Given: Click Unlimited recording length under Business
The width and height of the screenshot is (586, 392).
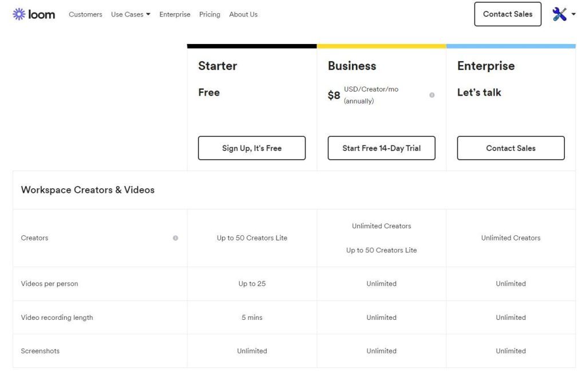Looking at the screenshot, I should 381,317.
